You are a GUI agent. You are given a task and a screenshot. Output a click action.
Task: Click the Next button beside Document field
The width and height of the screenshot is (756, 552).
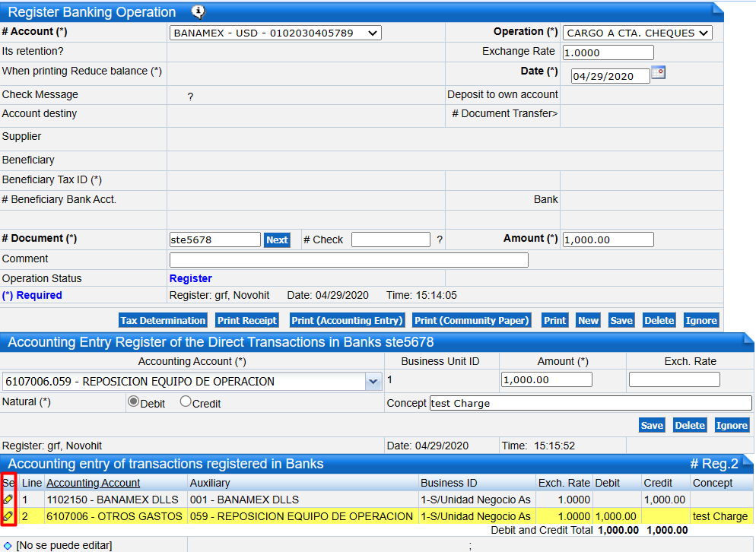click(x=277, y=240)
